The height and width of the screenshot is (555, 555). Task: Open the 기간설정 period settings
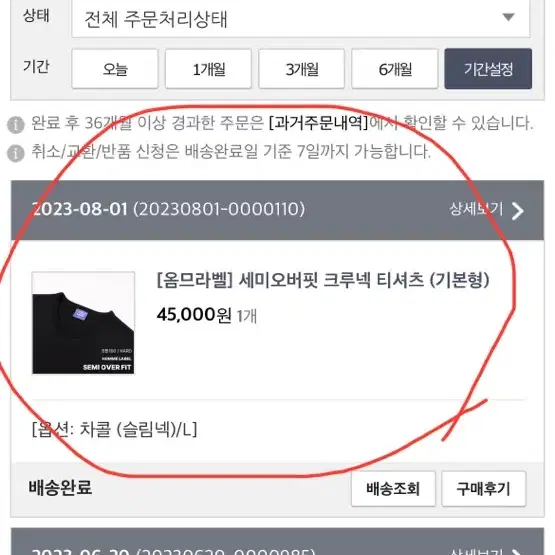(x=488, y=69)
